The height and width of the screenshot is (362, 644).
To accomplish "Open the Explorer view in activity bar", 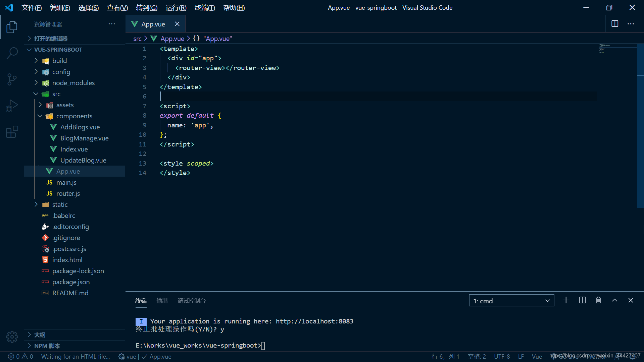I will tap(12, 27).
